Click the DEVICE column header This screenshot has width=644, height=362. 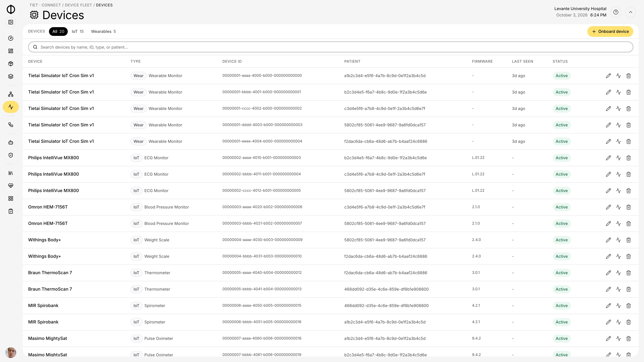[35, 62]
